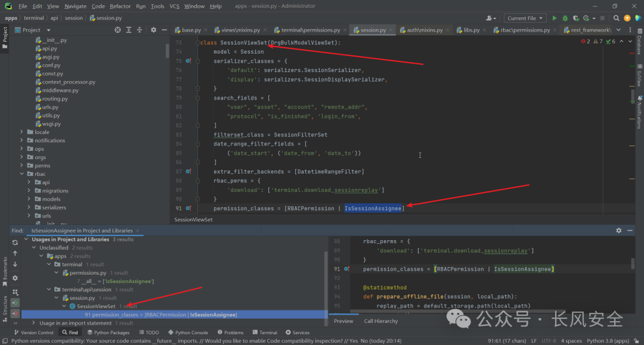Open the Problems tool window
The width and height of the screenshot is (644, 345).
pyautogui.click(x=230, y=332)
